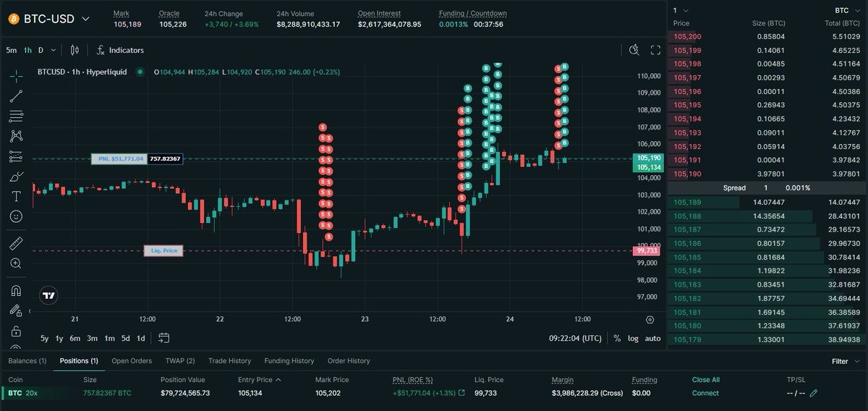Open the go-to-date calendar icon
The image size is (868, 411).
pos(163,338)
